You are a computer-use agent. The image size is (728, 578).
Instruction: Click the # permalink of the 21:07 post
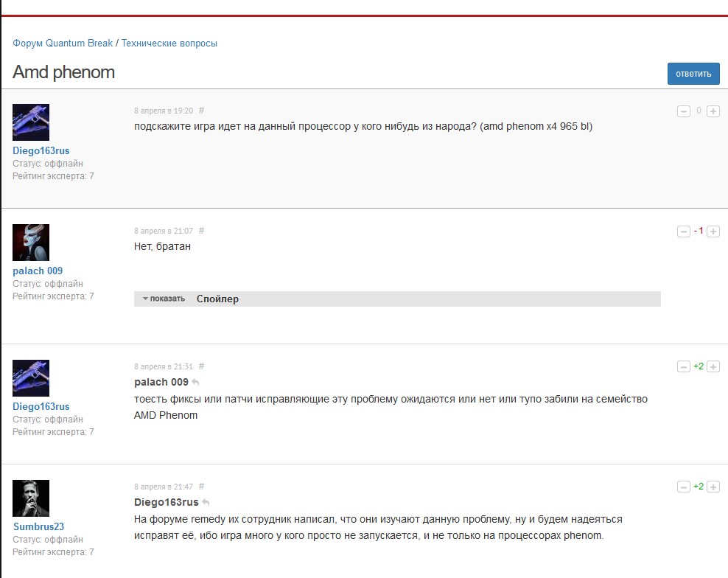pos(201,231)
